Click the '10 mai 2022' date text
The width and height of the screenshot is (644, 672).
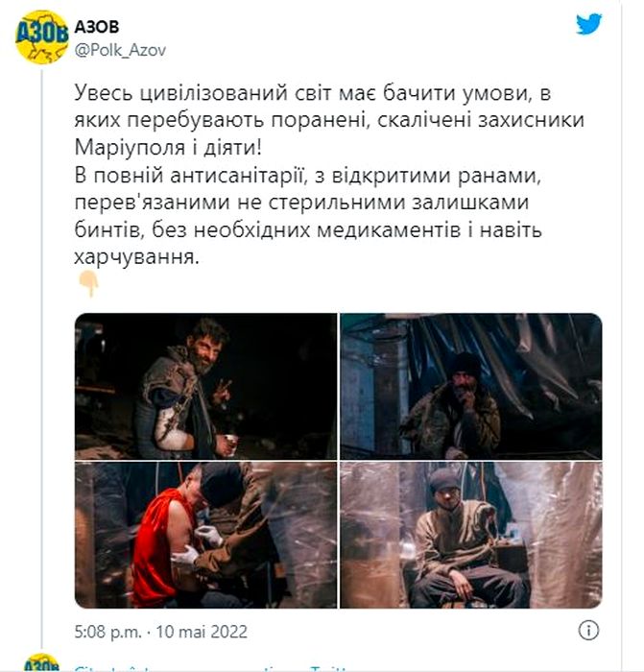point(202,632)
